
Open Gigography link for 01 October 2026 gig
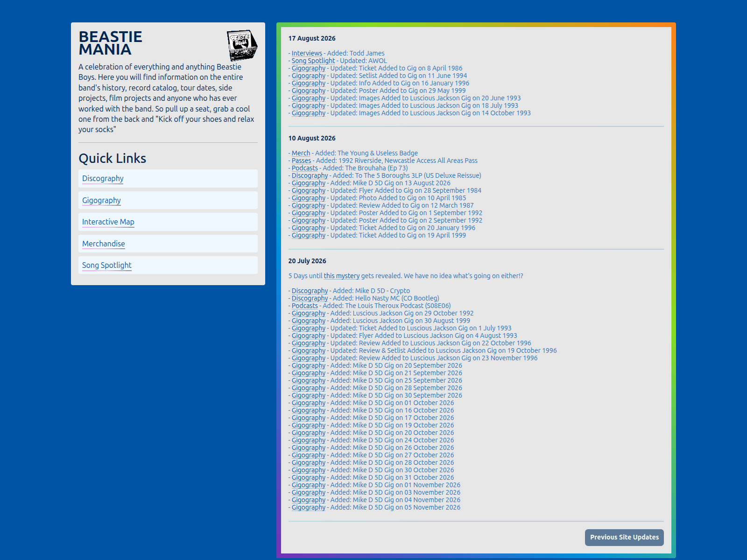(x=309, y=403)
